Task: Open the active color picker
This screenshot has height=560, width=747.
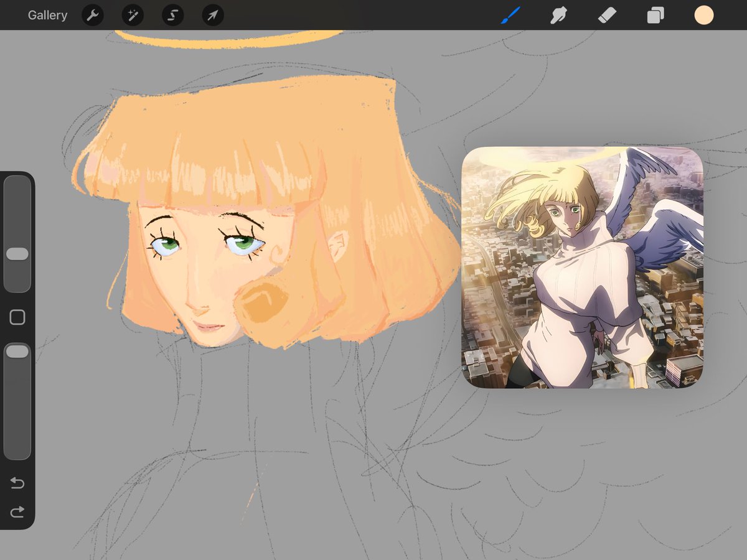Action: pos(704,15)
